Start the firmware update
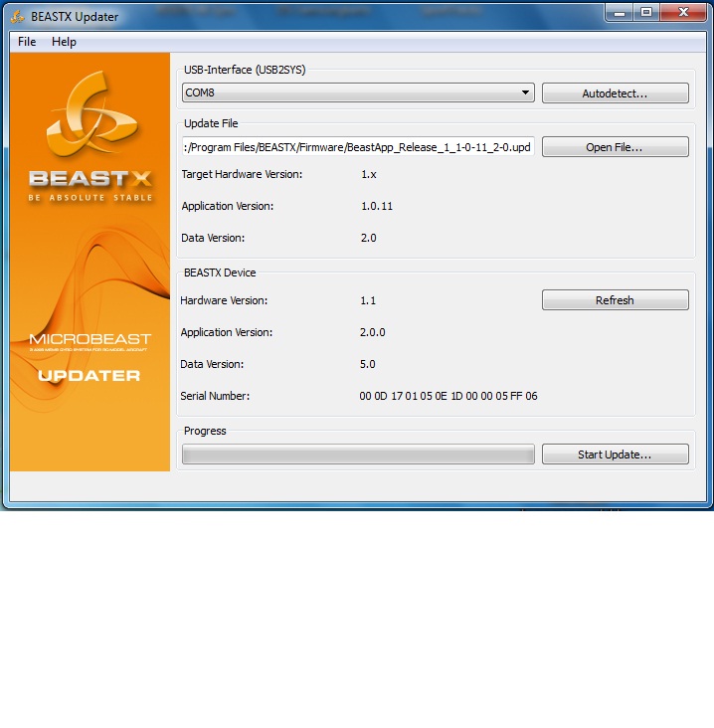 [x=615, y=455]
